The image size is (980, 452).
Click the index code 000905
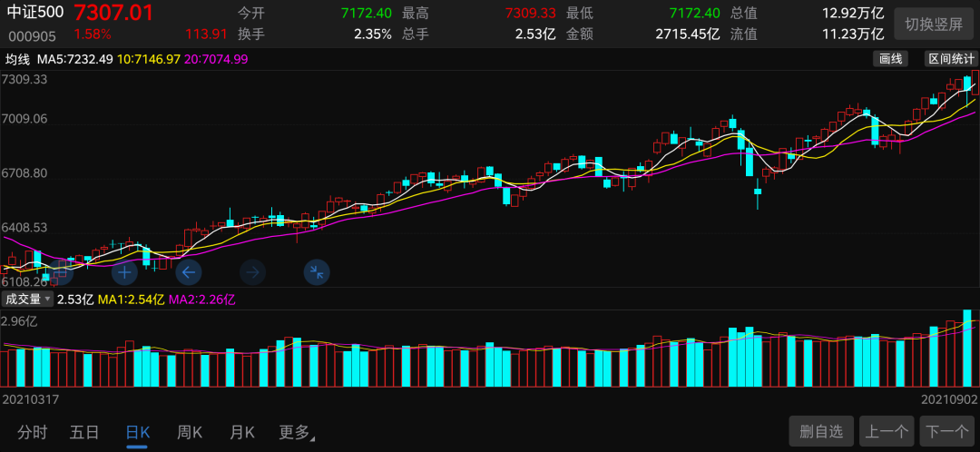point(33,35)
